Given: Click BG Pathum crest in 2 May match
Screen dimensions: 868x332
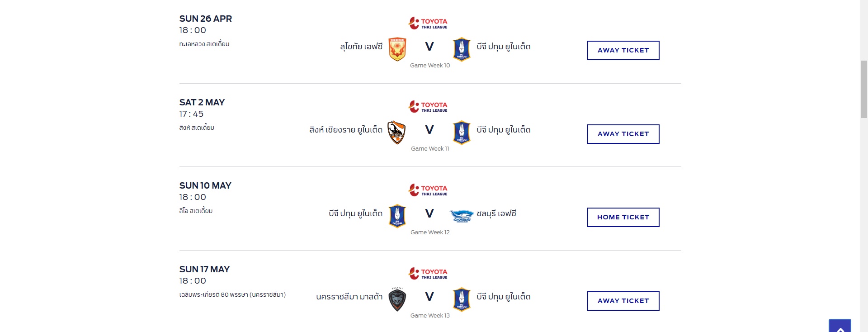Looking at the screenshot, I should [x=462, y=133].
